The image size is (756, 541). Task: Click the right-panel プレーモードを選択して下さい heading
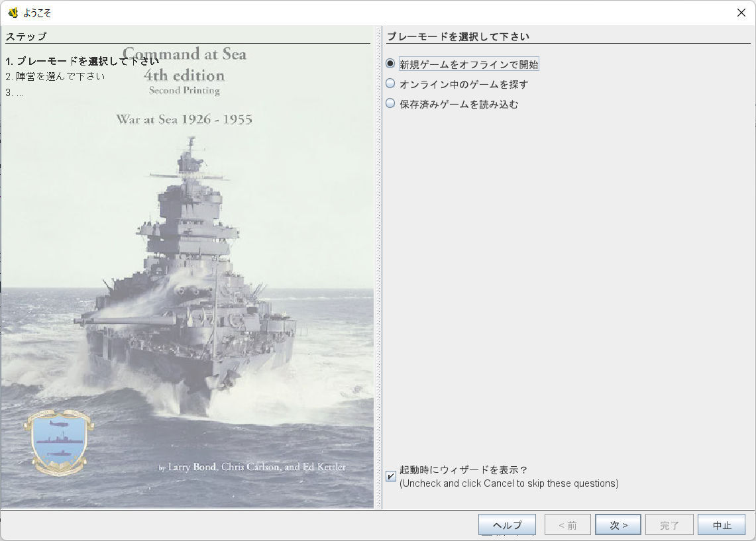click(458, 36)
